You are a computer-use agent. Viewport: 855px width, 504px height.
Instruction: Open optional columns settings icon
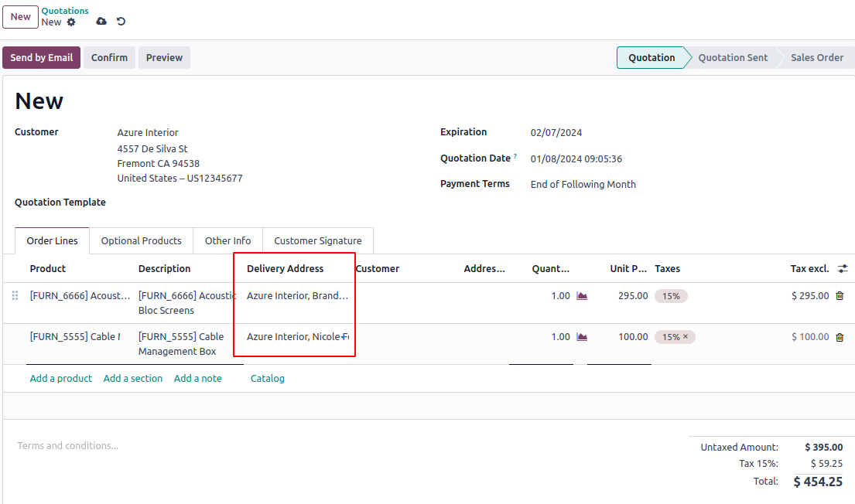click(x=843, y=268)
